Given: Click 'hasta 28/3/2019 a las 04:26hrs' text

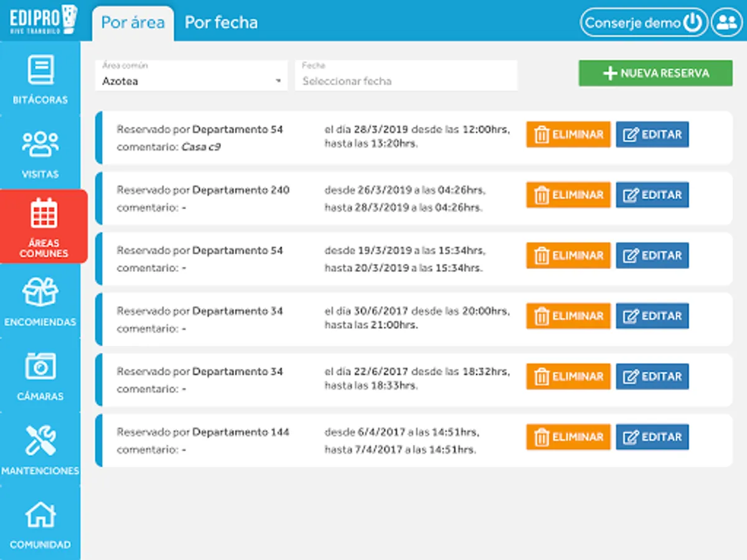Looking at the screenshot, I should coord(403,208).
